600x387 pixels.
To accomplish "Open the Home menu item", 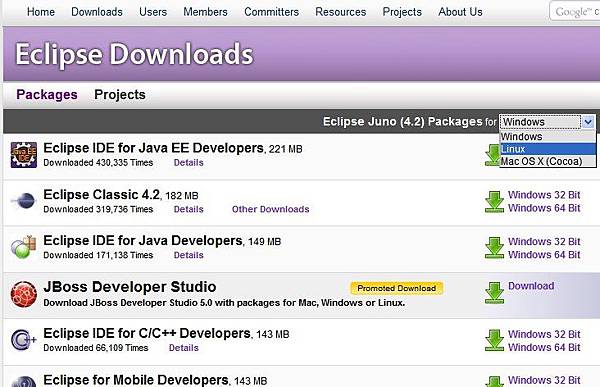I will click(x=41, y=12).
